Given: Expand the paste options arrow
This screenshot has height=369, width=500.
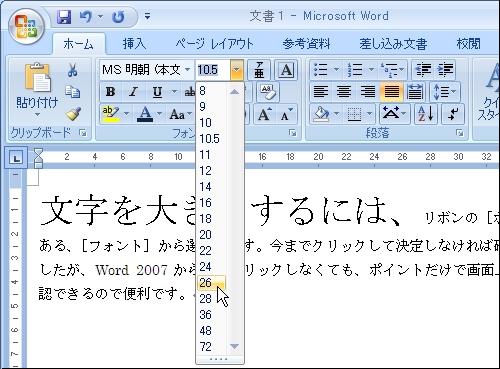Looking at the screenshot, I should pos(37,115).
